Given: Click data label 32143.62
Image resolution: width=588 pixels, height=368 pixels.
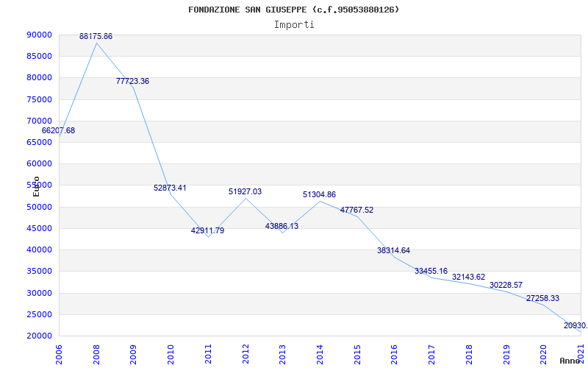Looking at the screenshot, I should point(468,277).
